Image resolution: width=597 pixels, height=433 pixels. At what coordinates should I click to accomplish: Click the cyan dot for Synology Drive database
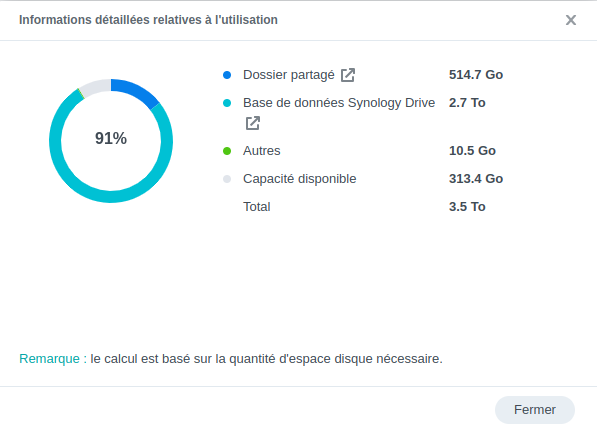pos(227,103)
